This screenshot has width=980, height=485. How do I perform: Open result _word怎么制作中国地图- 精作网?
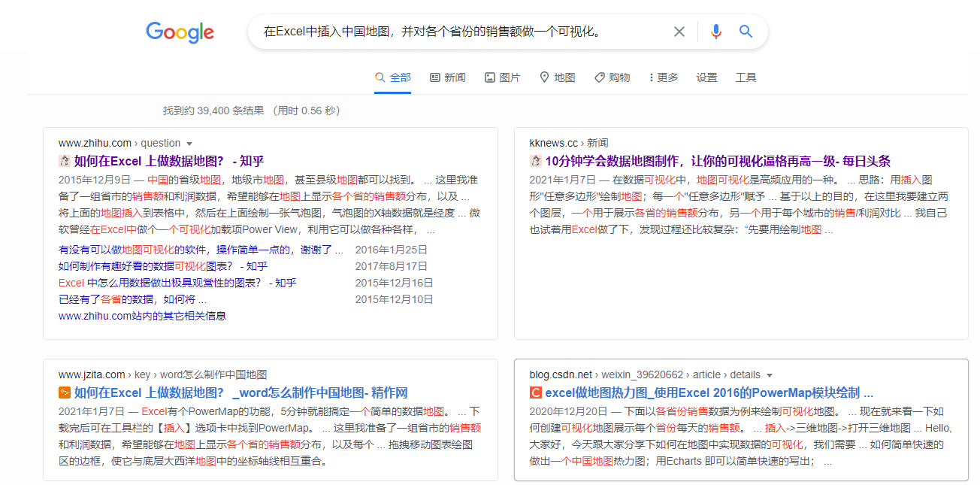click(240, 393)
